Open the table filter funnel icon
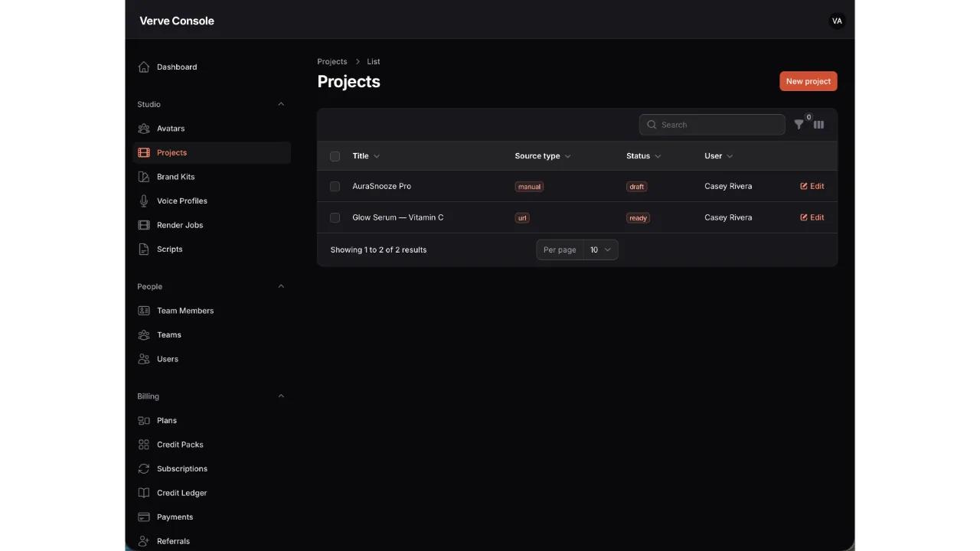This screenshot has height=551, width=980. tap(799, 125)
